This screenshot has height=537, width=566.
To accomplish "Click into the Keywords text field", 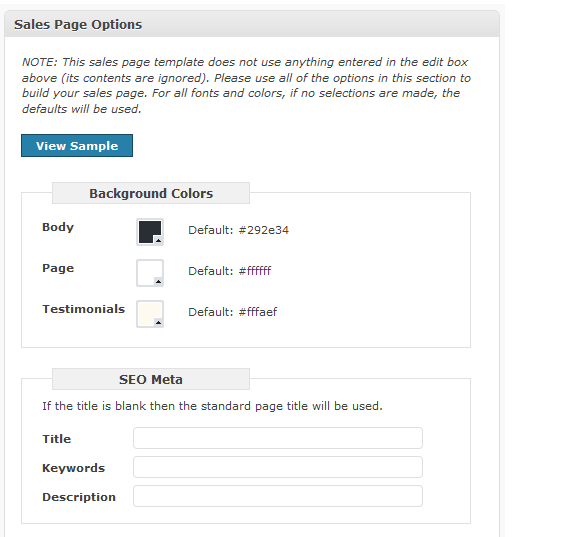I will point(278,467).
